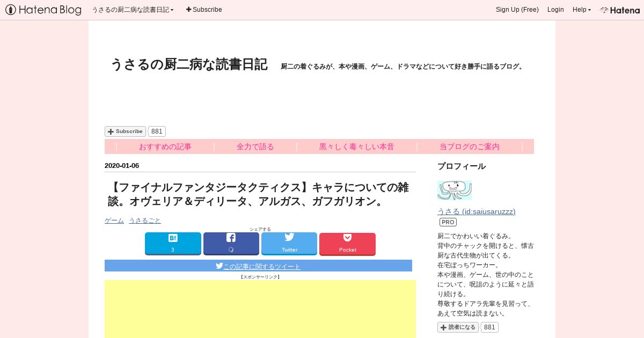The image size is (644, 338).
Task: Click Subscribe in the top bar
Action: [204, 10]
